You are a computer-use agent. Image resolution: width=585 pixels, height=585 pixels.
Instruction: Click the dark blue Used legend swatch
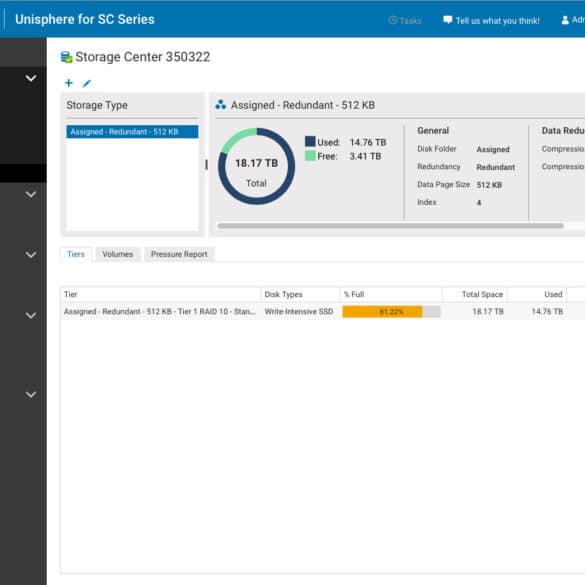tap(310, 141)
